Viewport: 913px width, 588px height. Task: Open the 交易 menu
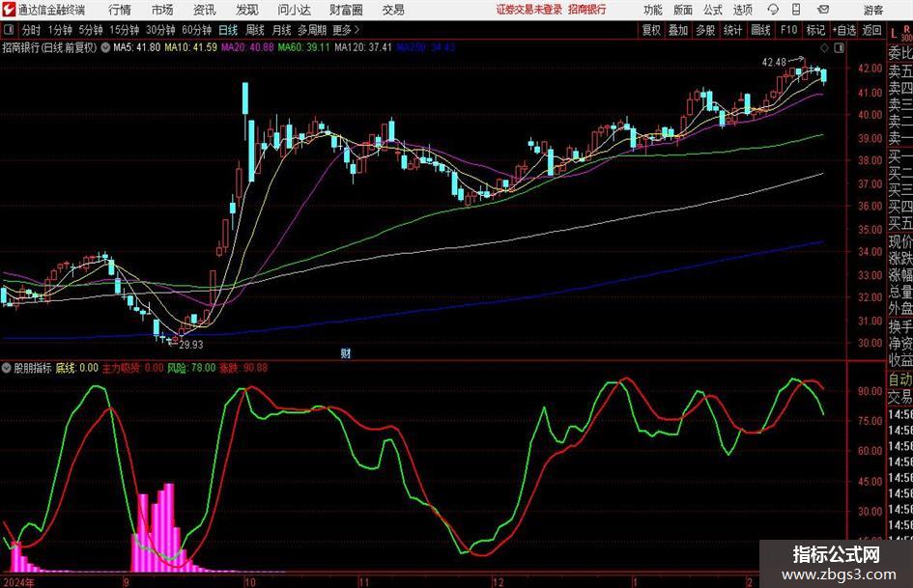[x=393, y=10]
